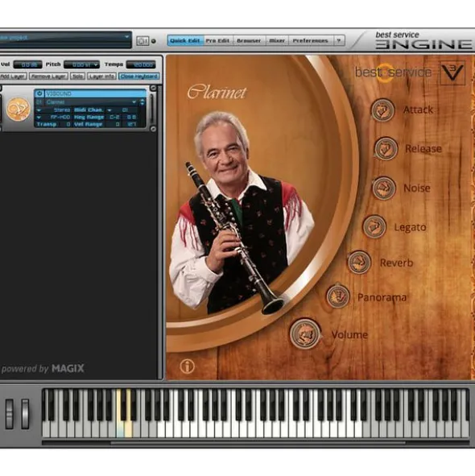This screenshot has height=476, width=475.
Task: Click the orange layer instrument icon
Action: [x=19, y=110]
